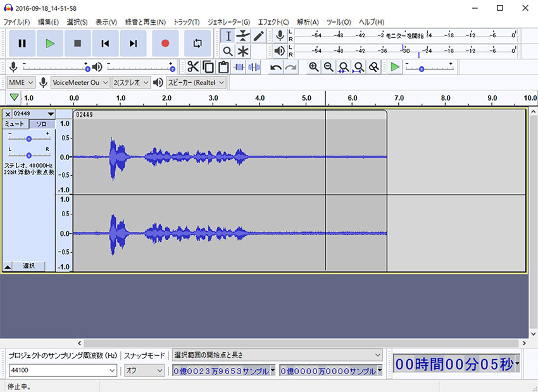The height and width of the screenshot is (392, 538).
Task: Select the Multi-Tool
Action: pos(243,51)
